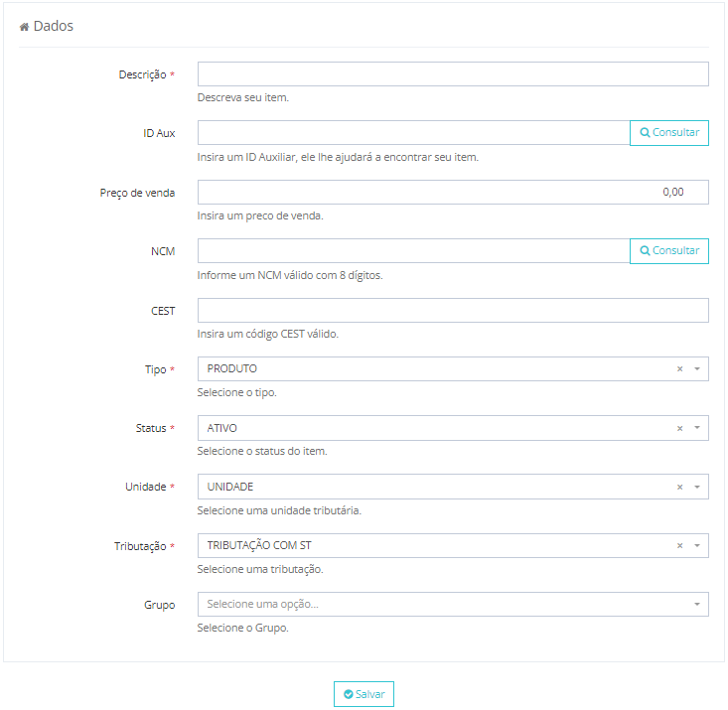Click the home icon beside Dados
The image size is (728, 710).
click(24, 27)
